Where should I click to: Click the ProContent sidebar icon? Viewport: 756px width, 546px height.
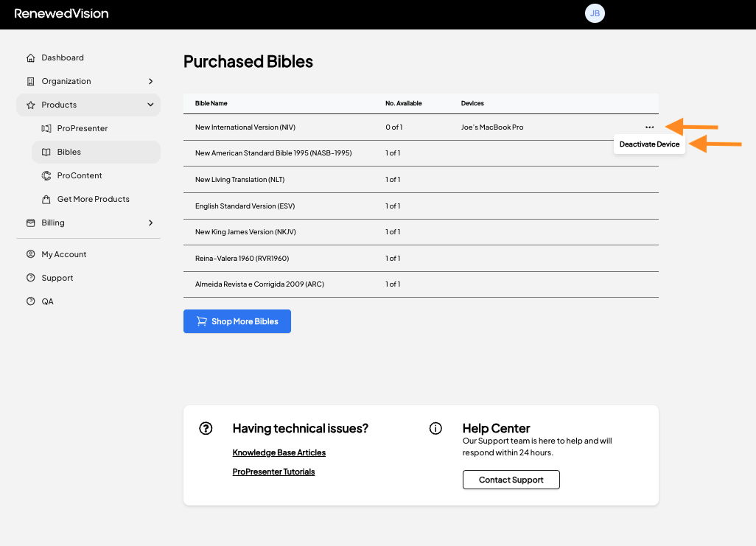(x=46, y=176)
